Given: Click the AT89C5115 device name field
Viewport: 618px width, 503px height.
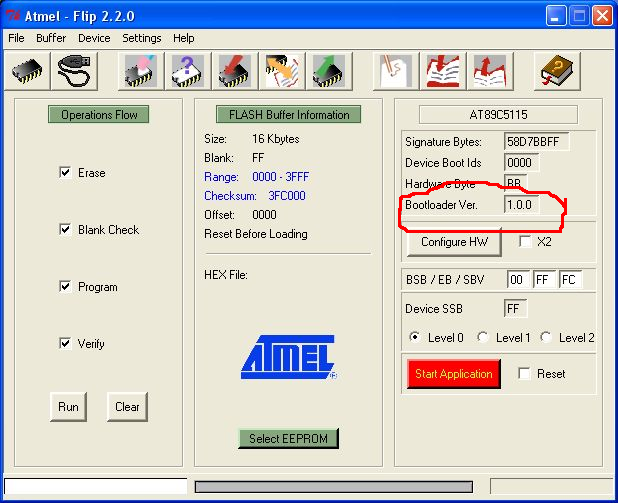Looking at the screenshot, I should (x=498, y=115).
